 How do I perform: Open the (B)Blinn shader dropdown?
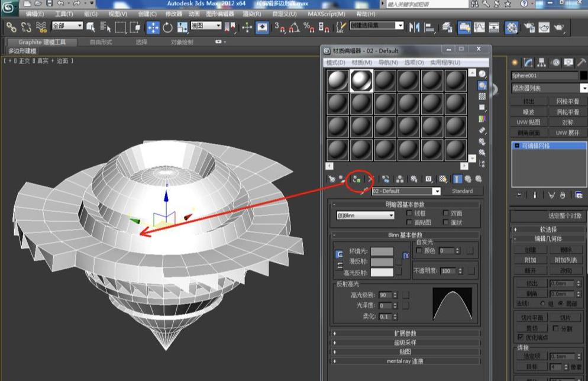pos(365,215)
